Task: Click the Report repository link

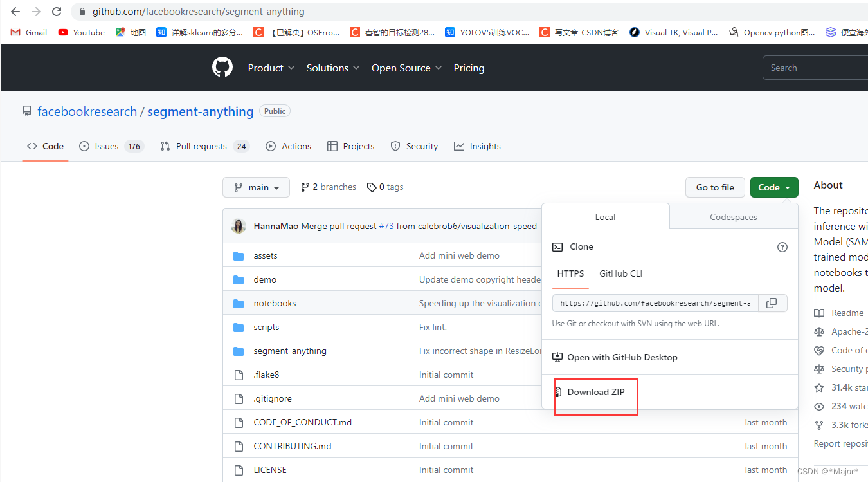Action: click(841, 444)
